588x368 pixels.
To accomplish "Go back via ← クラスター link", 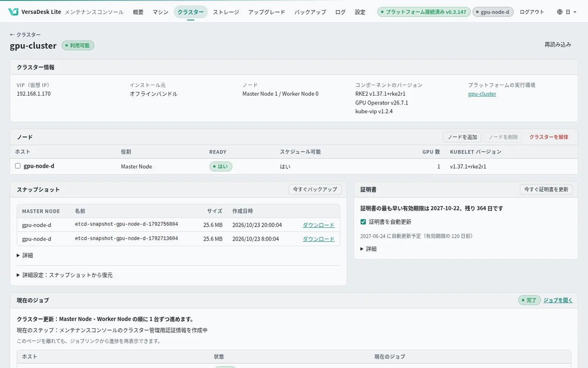I will click(25, 34).
